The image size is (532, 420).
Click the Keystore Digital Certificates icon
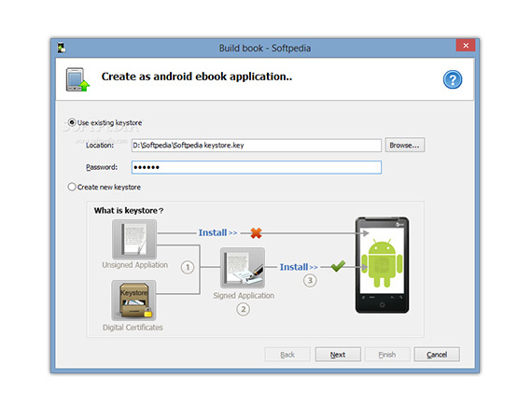tap(134, 301)
